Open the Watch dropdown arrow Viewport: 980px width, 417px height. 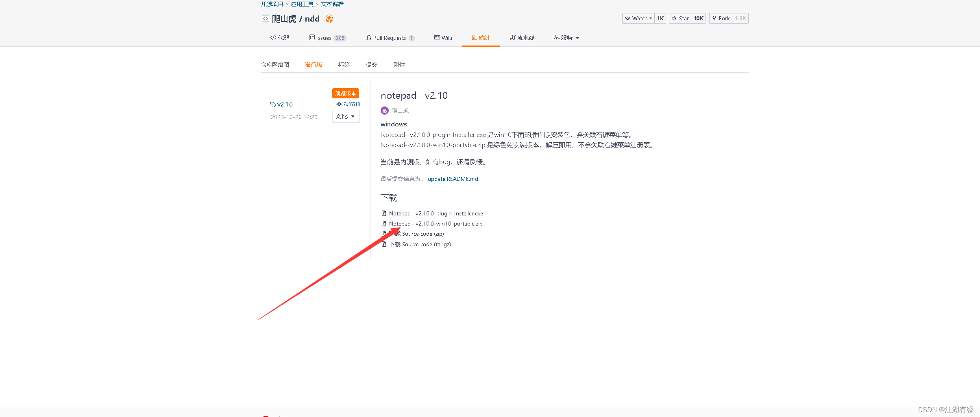coord(650,18)
